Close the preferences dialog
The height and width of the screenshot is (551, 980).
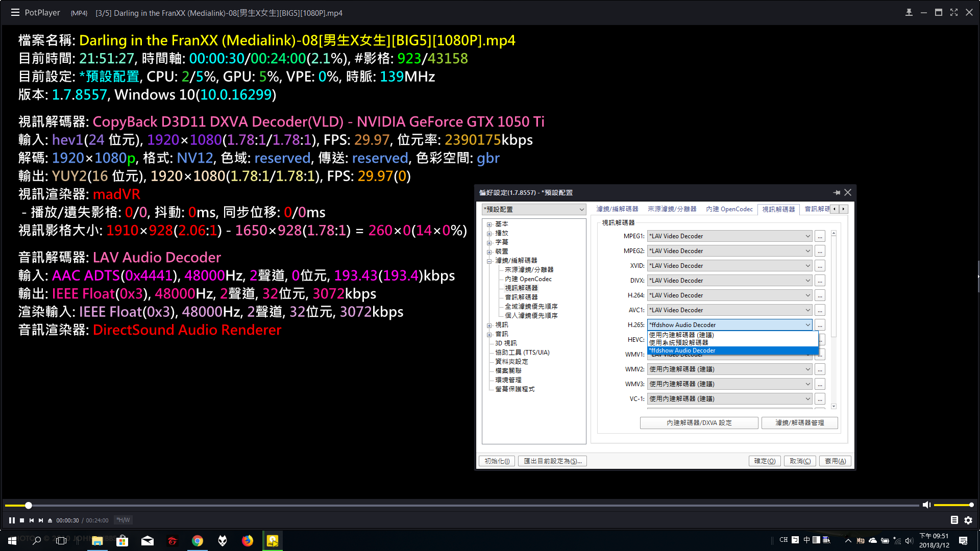[848, 192]
